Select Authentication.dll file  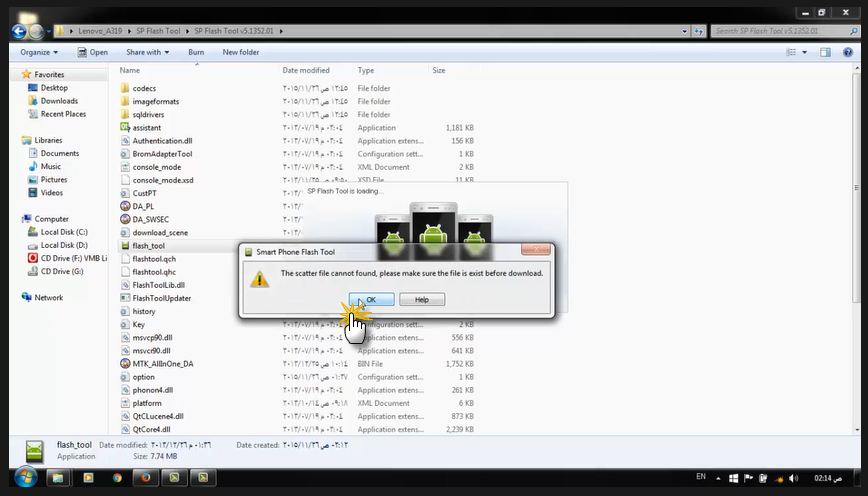coord(162,141)
